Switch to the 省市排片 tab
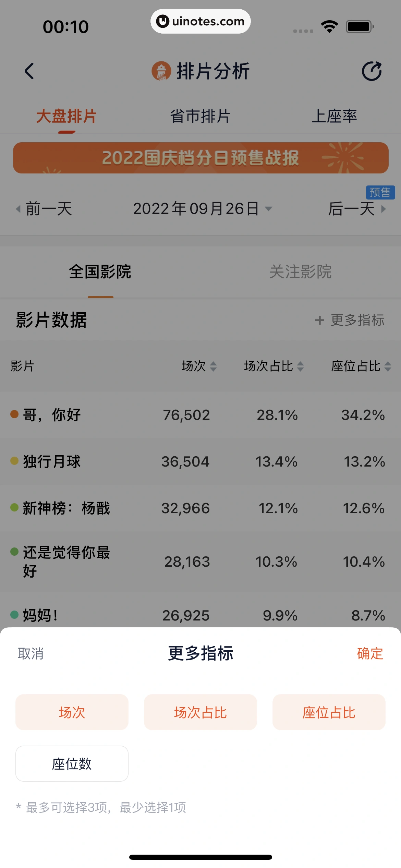Screen dimensions: 401x868 pos(200,116)
